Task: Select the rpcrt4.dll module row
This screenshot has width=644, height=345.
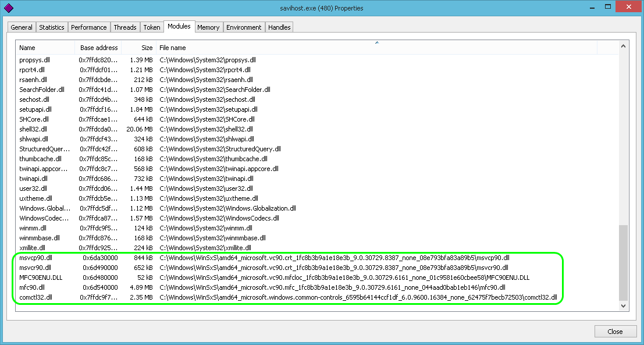Action: tap(317, 70)
